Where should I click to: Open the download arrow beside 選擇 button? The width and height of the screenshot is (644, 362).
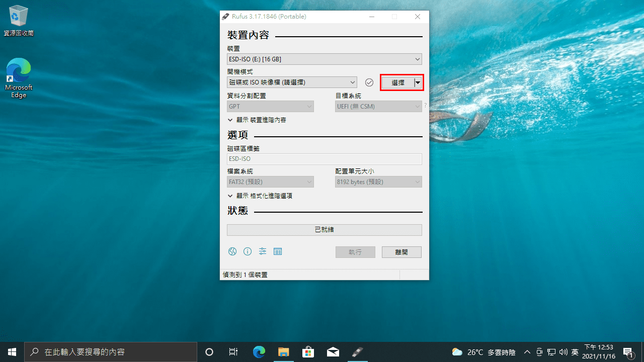[418, 82]
